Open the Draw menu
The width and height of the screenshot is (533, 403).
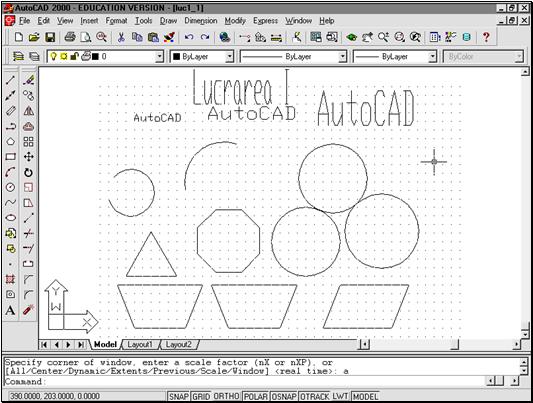pos(169,21)
